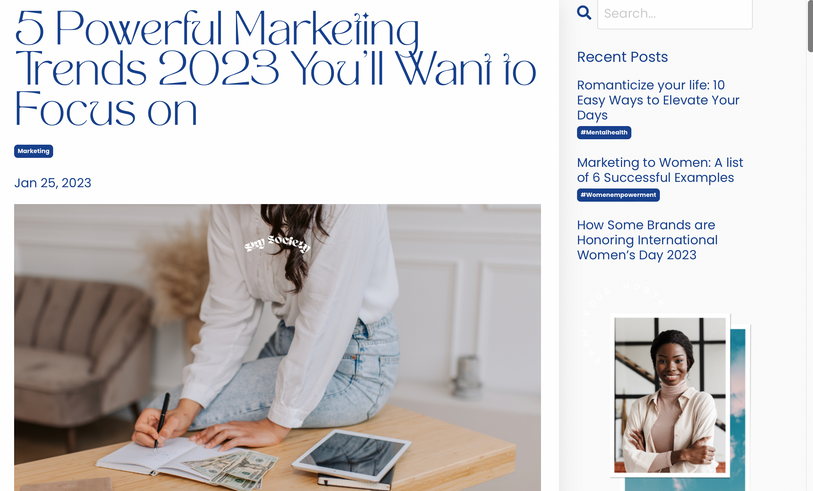Click the magnifying glass search icon
The image size is (813, 491).
pos(584,12)
